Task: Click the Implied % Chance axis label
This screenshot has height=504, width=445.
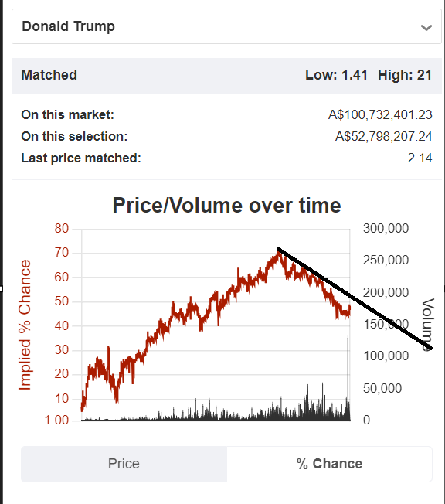Action: tap(25, 325)
